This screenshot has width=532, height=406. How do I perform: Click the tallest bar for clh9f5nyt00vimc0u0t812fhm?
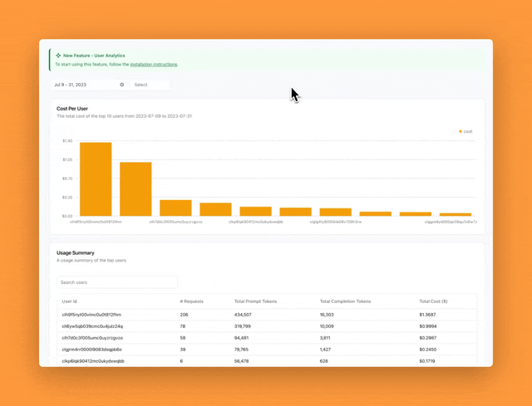(96, 179)
